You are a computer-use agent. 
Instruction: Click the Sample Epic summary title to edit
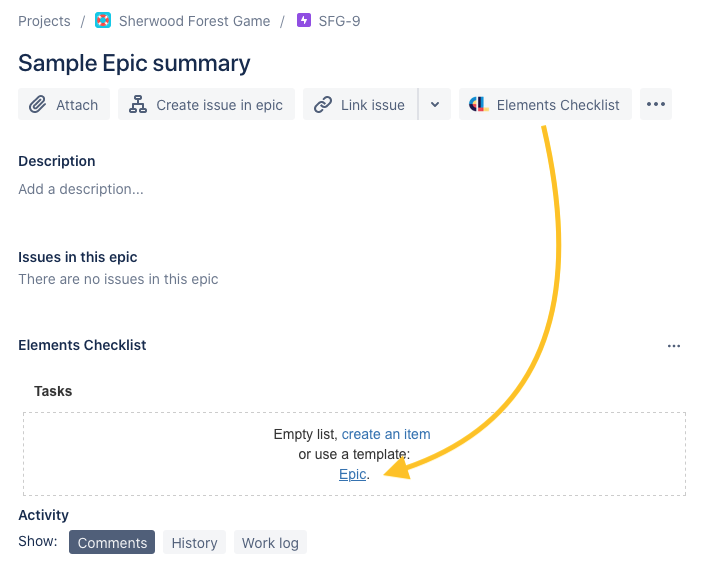click(134, 63)
